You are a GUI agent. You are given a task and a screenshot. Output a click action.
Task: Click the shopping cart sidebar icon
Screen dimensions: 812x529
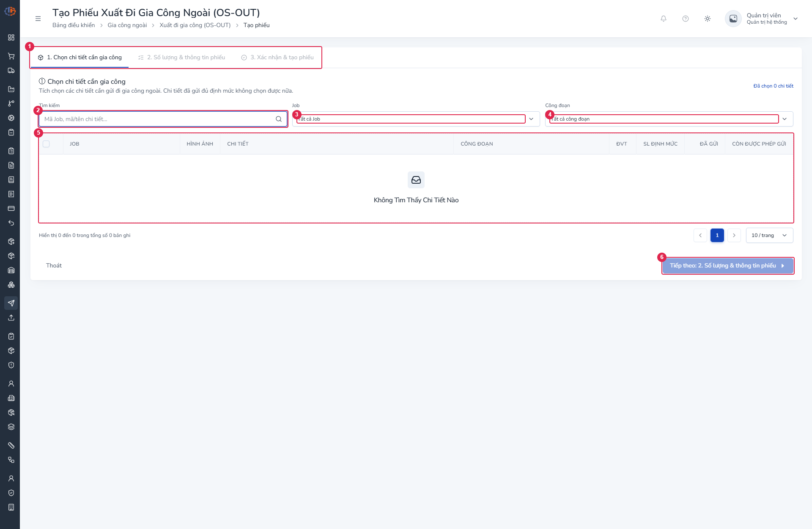(x=11, y=56)
